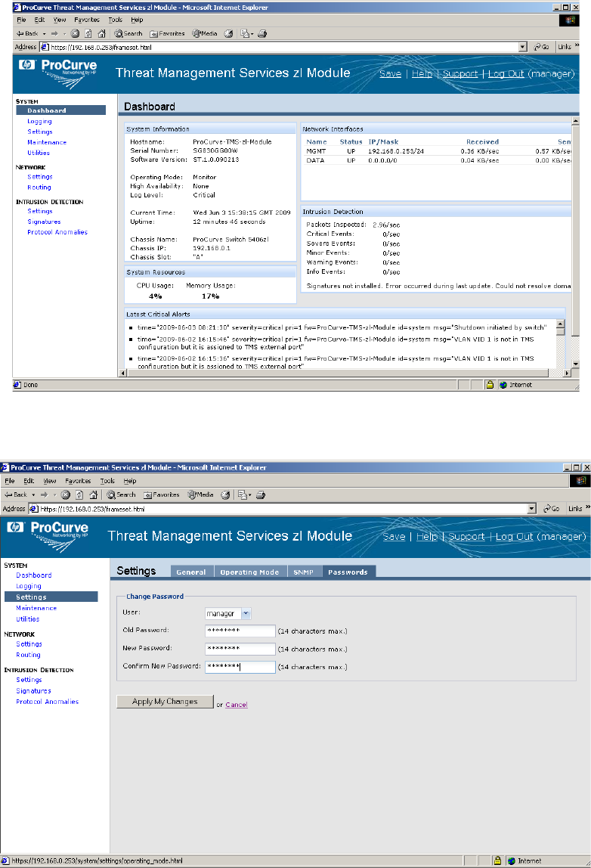Open address dropdown in top Dashboard window

click(522, 47)
